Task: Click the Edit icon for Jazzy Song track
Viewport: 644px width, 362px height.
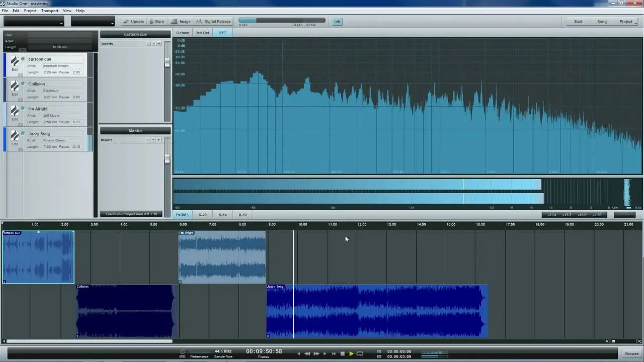Action: [x=15, y=136]
